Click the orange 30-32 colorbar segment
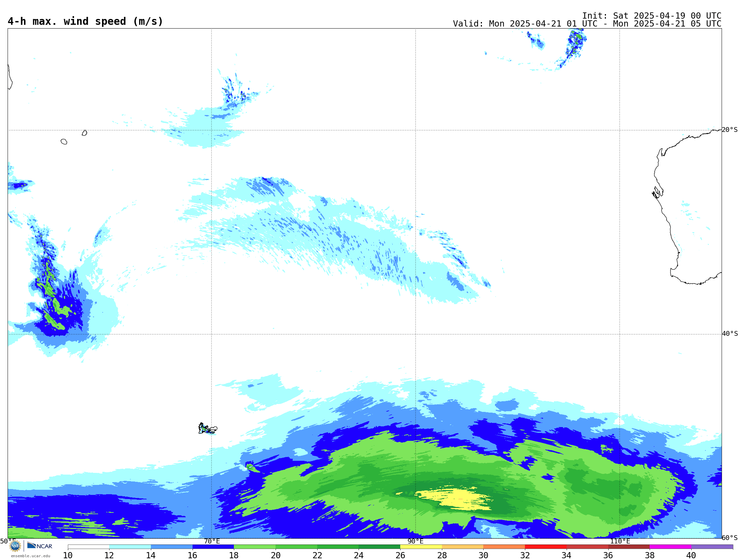 [x=504, y=547]
